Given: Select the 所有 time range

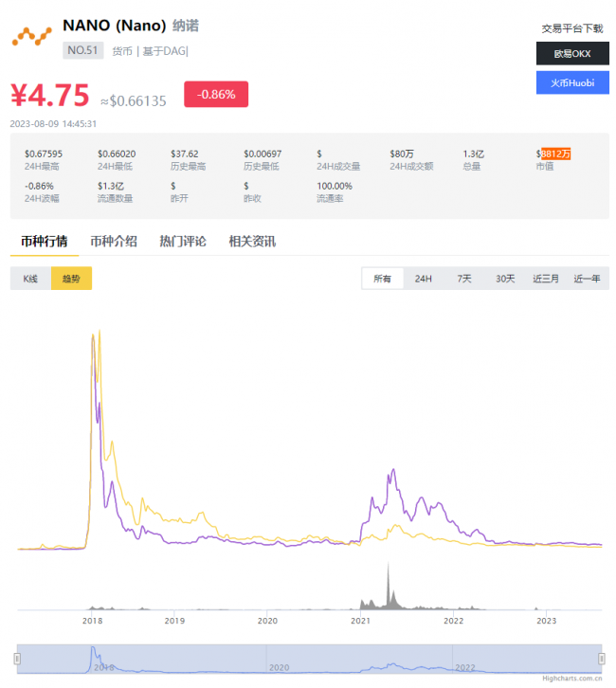Looking at the screenshot, I should click(382, 279).
